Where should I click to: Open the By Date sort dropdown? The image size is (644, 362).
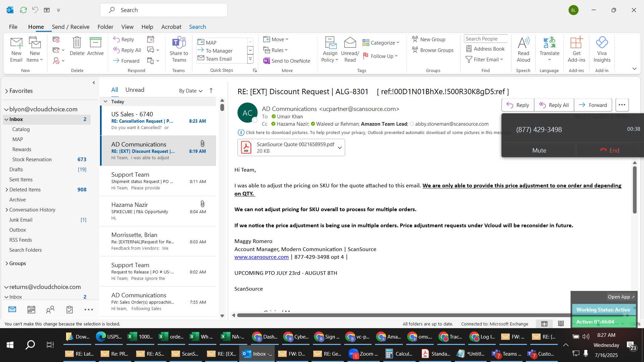(191, 91)
